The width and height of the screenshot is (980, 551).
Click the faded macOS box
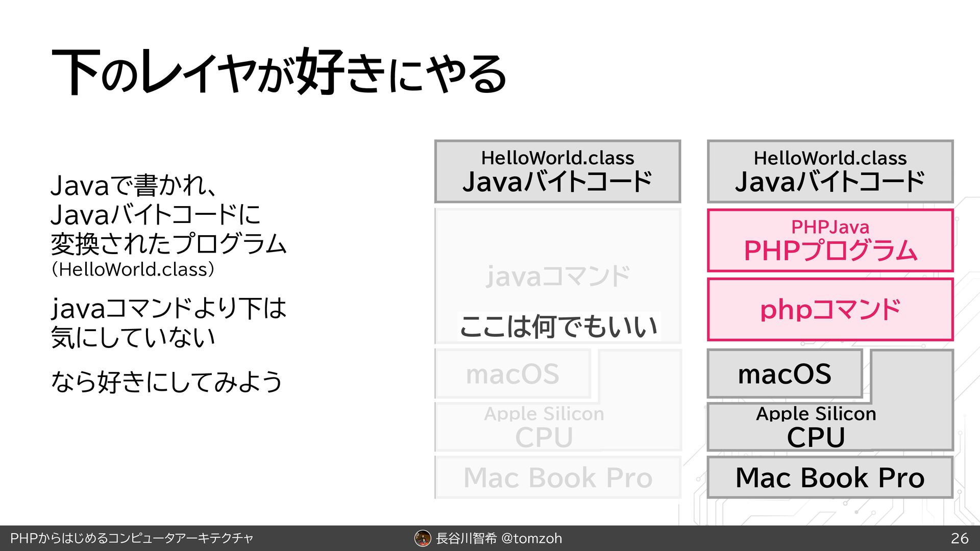[x=512, y=374]
